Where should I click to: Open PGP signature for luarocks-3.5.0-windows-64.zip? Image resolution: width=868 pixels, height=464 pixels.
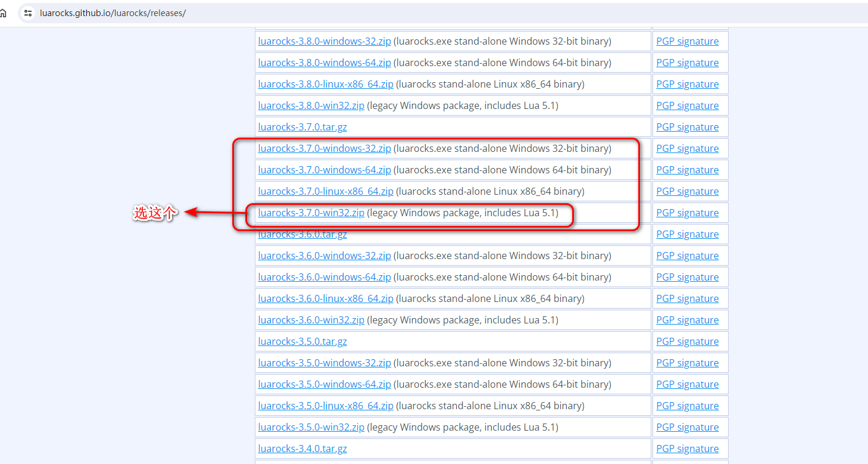[x=688, y=384]
